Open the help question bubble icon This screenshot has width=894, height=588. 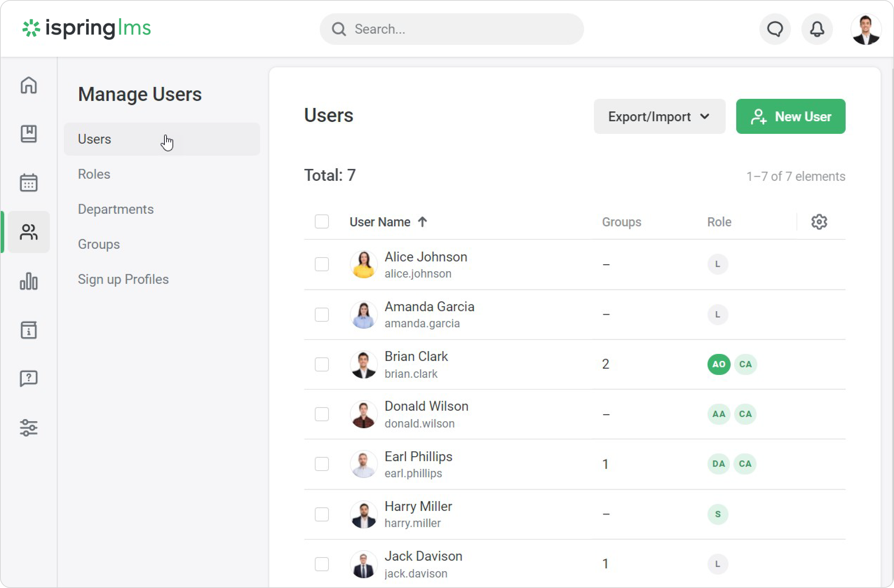click(28, 378)
